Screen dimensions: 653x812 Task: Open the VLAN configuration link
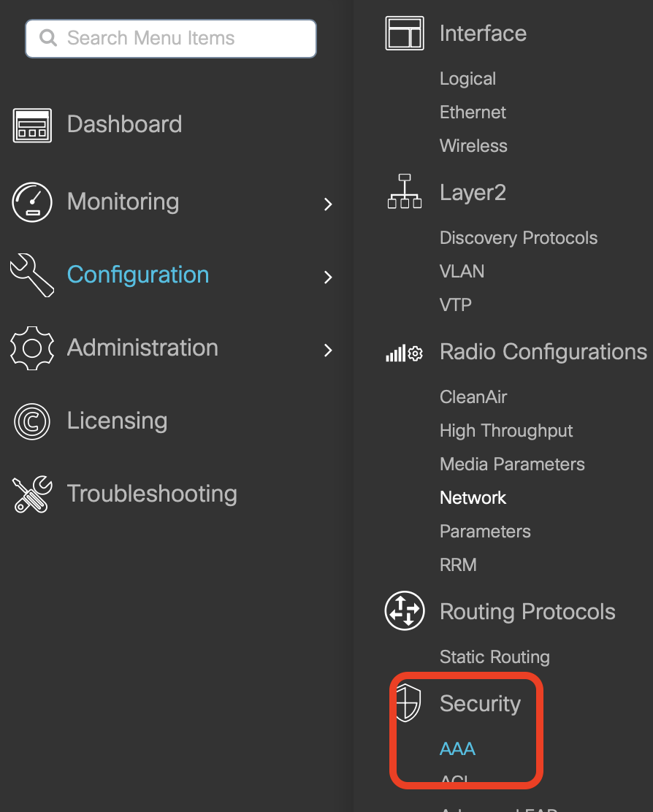point(462,272)
